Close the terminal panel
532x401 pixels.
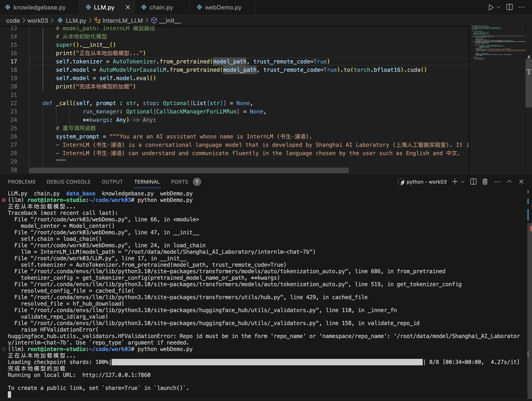pos(521,182)
